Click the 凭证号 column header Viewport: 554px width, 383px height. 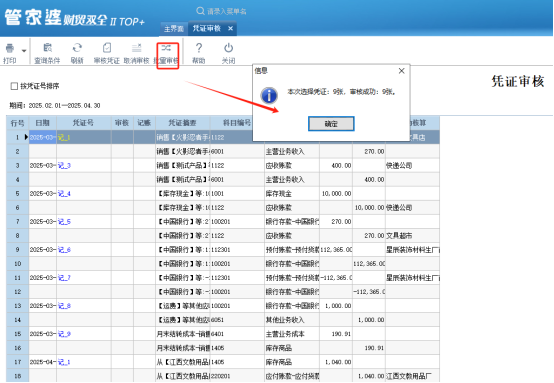click(x=84, y=123)
